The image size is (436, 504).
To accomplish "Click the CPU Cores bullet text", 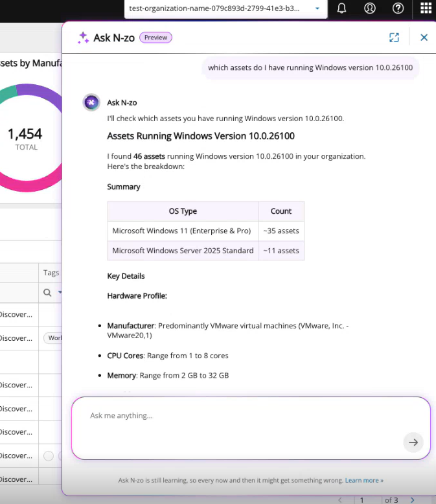I will [168, 356].
